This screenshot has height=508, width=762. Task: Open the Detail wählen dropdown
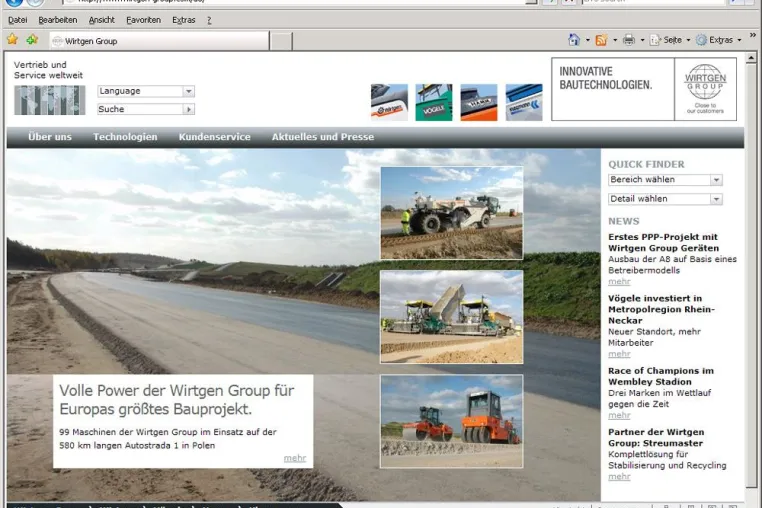click(x=665, y=199)
